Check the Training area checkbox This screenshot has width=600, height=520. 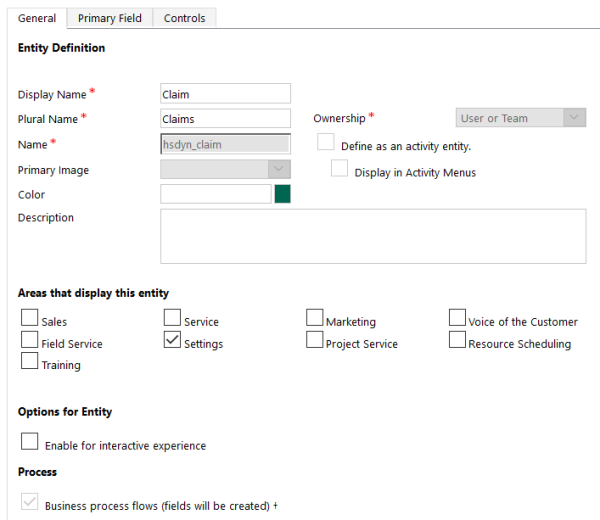(29, 361)
